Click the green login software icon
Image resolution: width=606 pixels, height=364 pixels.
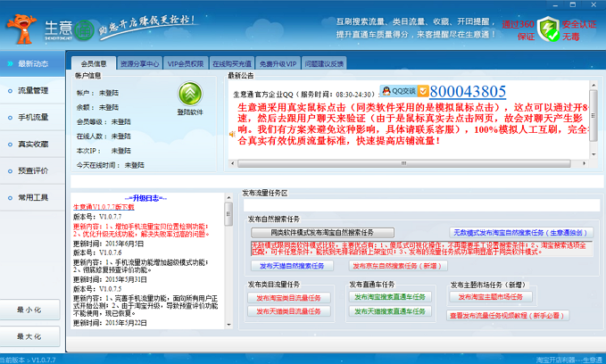(x=190, y=94)
